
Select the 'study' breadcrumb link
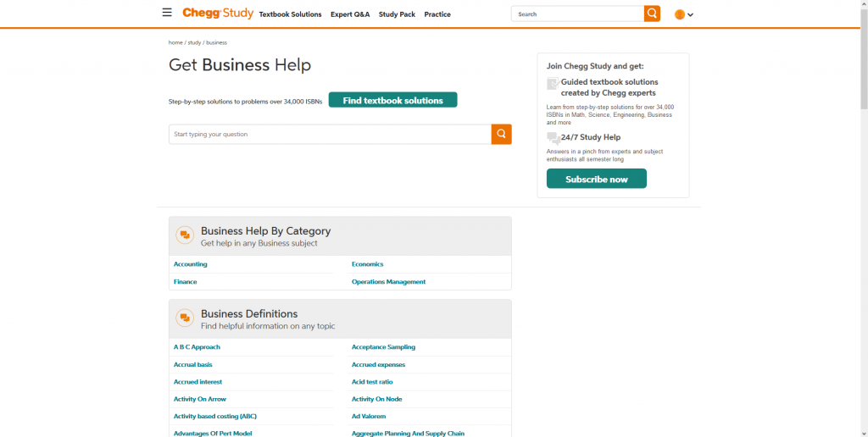click(x=194, y=42)
